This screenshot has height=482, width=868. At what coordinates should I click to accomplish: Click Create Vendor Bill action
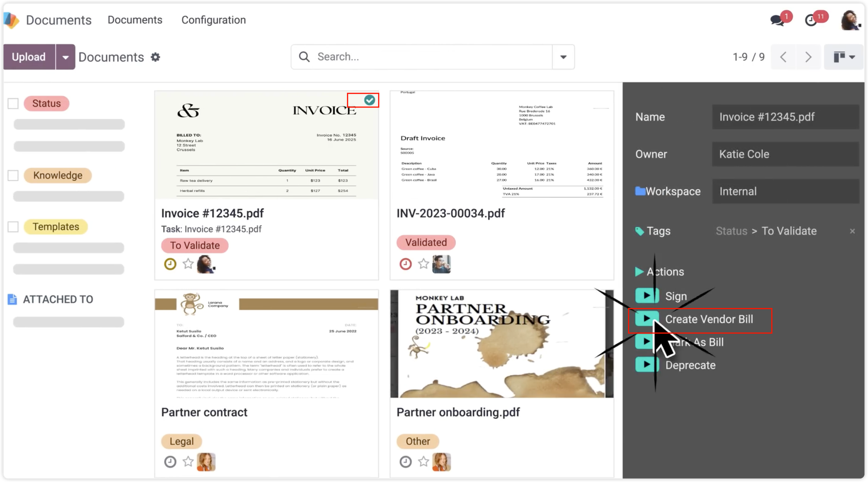(x=708, y=319)
